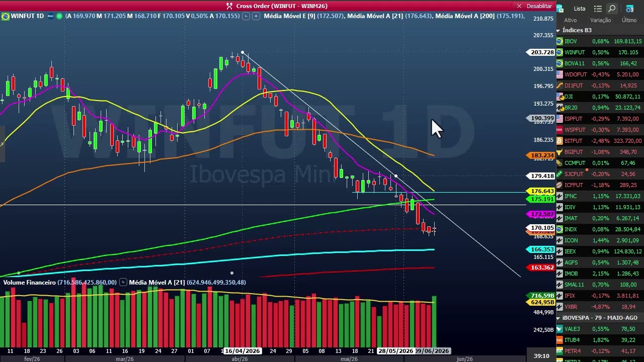This screenshot has width=644, height=362.
Task: Open Média Móvel A [200] indicator settings
Action: (480, 16)
